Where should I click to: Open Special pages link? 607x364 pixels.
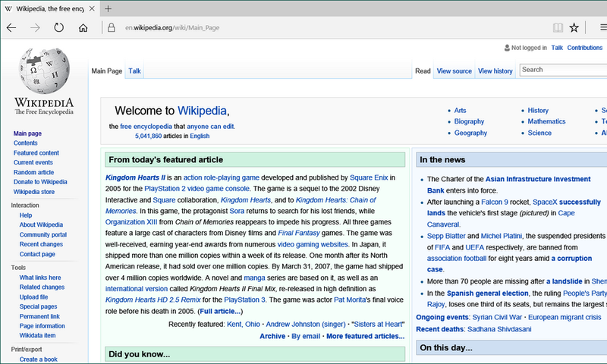click(x=39, y=306)
